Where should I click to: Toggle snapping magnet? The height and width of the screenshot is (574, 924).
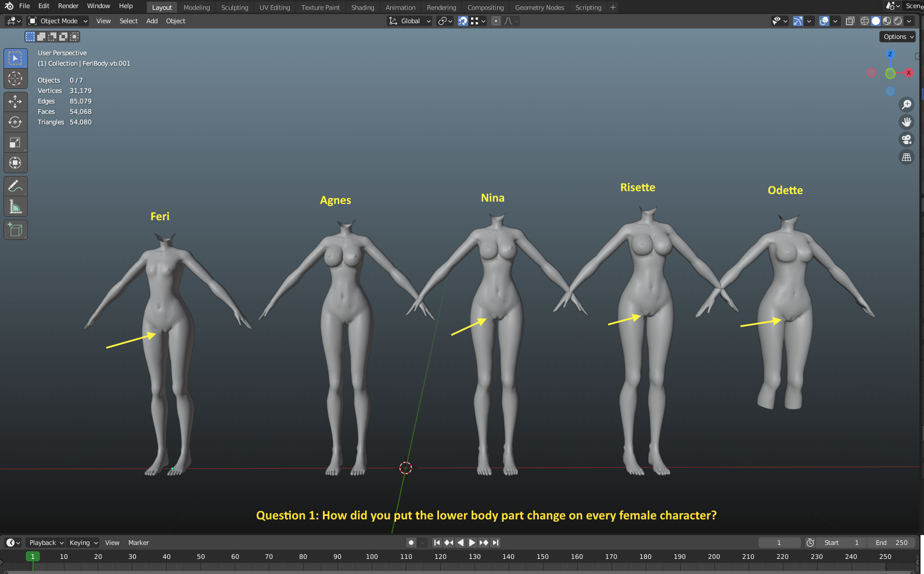point(463,21)
